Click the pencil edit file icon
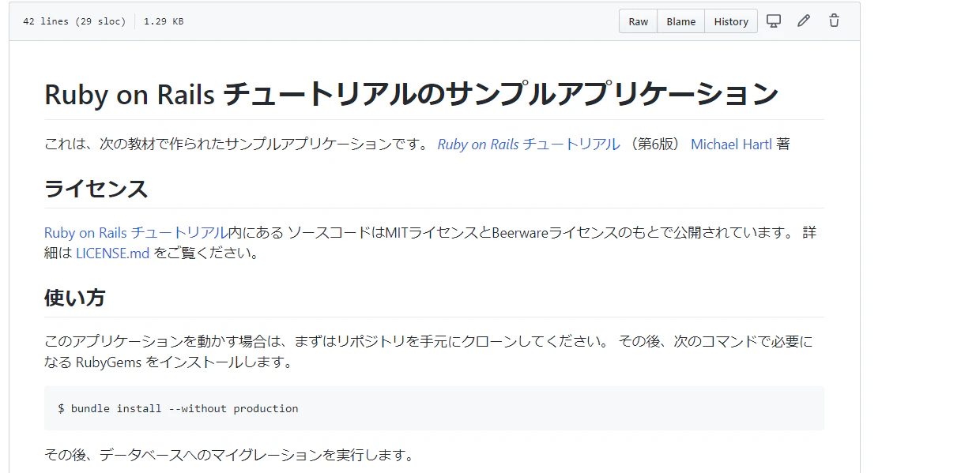The width and height of the screenshot is (980, 473). [x=804, y=21]
